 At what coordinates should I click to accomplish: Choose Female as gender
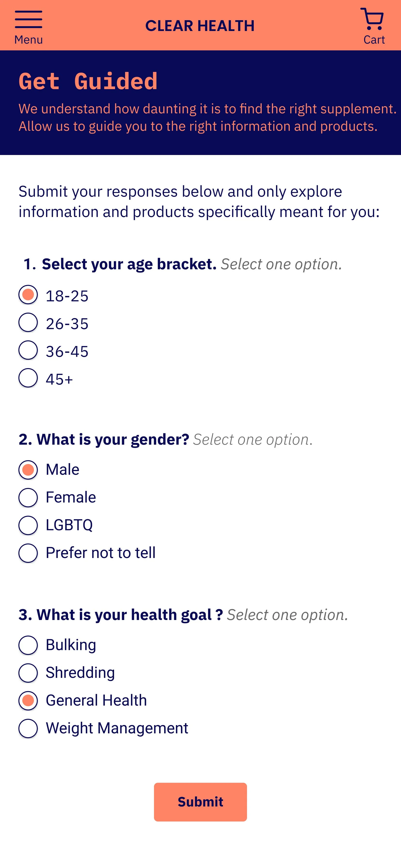coord(28,498)
